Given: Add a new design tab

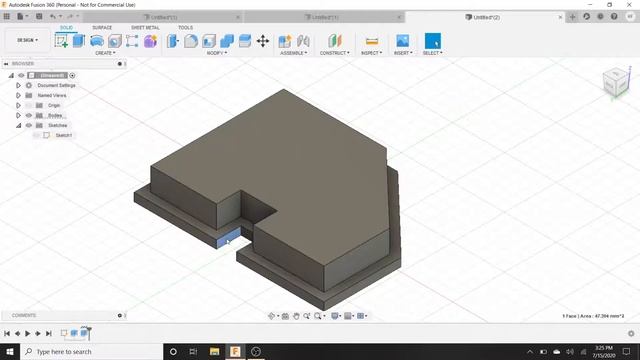Looking at the screenshot, I should [572, 17].
